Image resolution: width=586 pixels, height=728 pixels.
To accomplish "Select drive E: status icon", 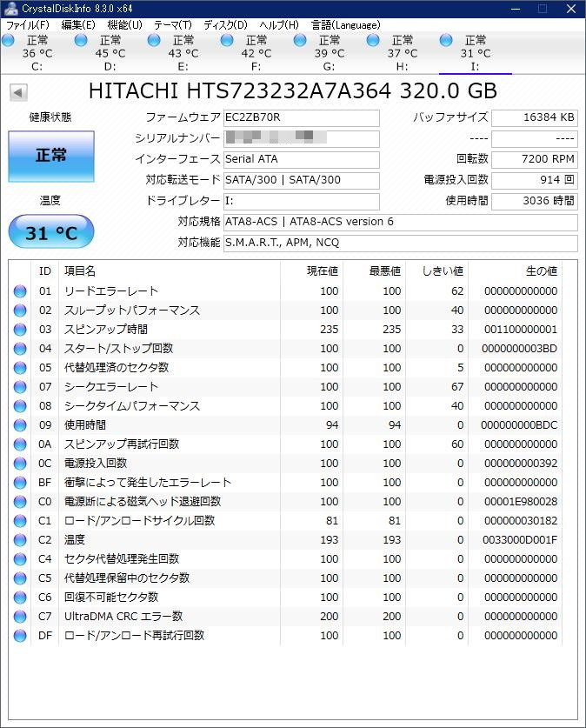I will tap(154, 40).
